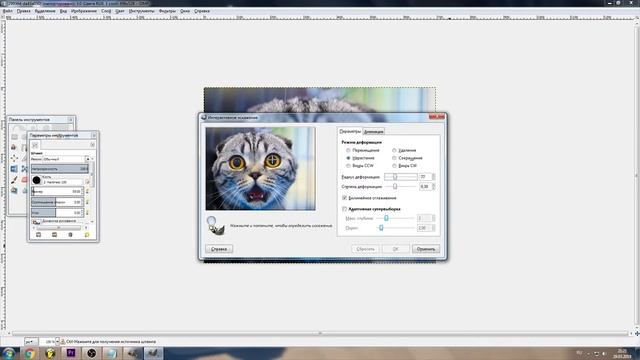The image size is (640, 360).
Task: Select the Paintbrush tool in the toolbox
Action: pyautogui.click(x=14, y=180)
